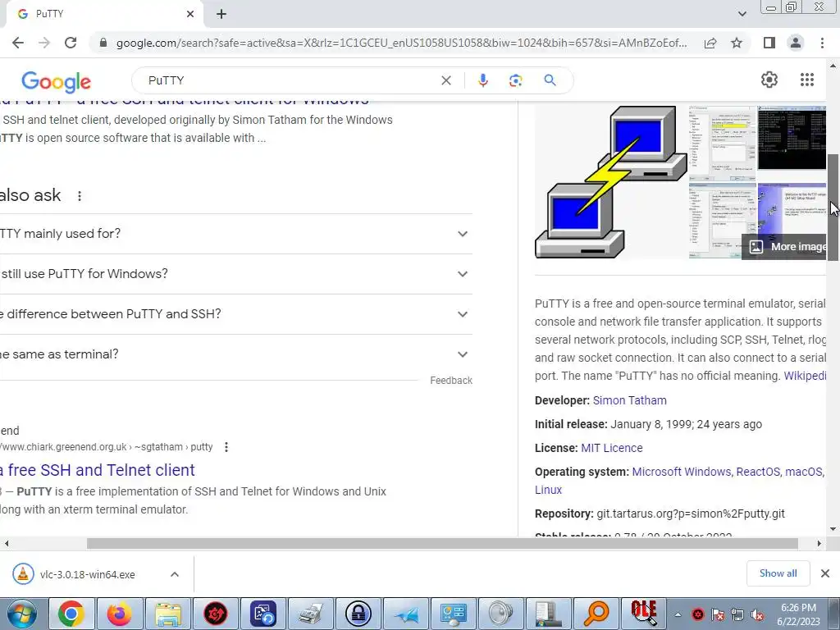Start voice search with the microphone
Screen dimensions: 840x630
pyautogui.click(x=482, y=80)
